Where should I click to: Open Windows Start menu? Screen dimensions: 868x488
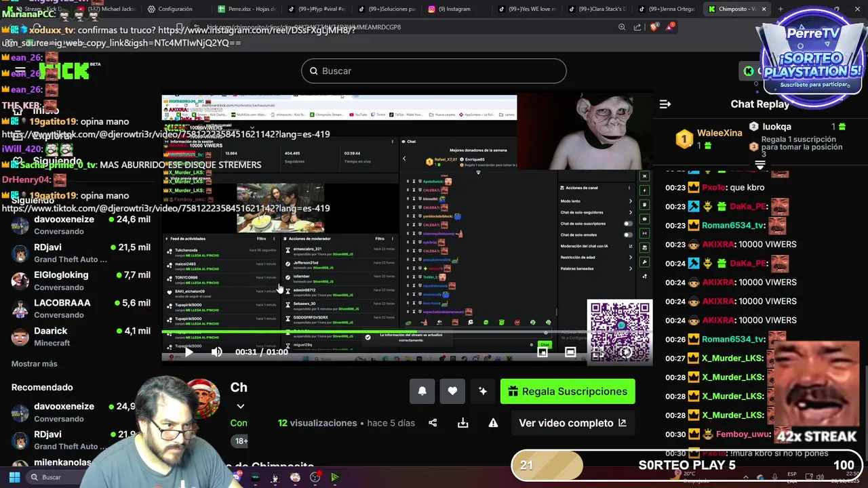(14, 477)
